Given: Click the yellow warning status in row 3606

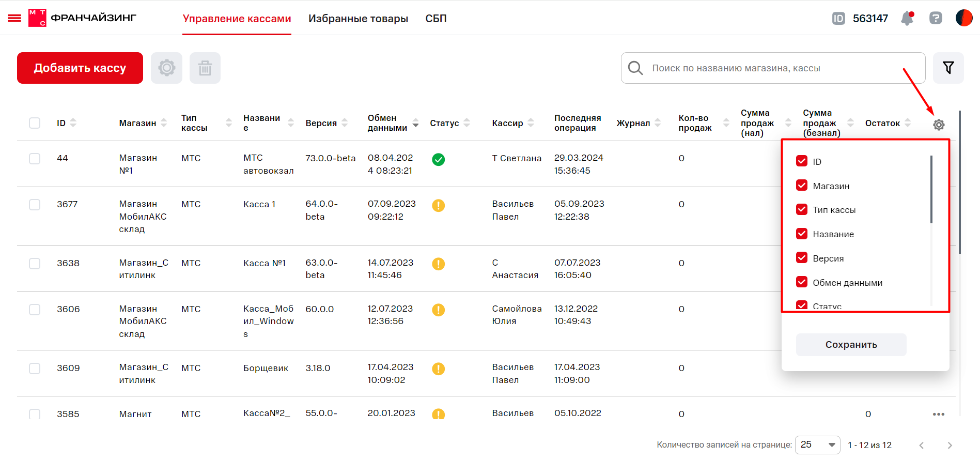Looking at the screenshot, I should (438, 310).
